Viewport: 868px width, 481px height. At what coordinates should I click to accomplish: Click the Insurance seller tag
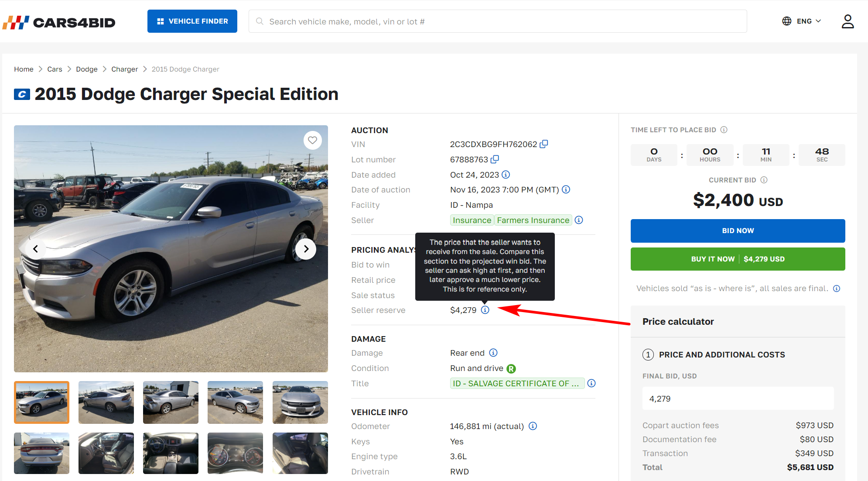click(x=472, y=220)
